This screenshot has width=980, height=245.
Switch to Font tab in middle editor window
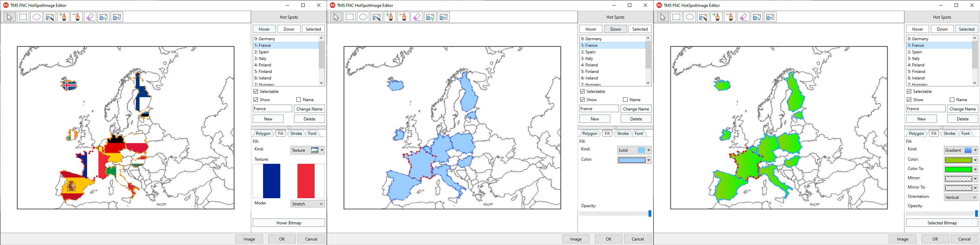(639, 134)
